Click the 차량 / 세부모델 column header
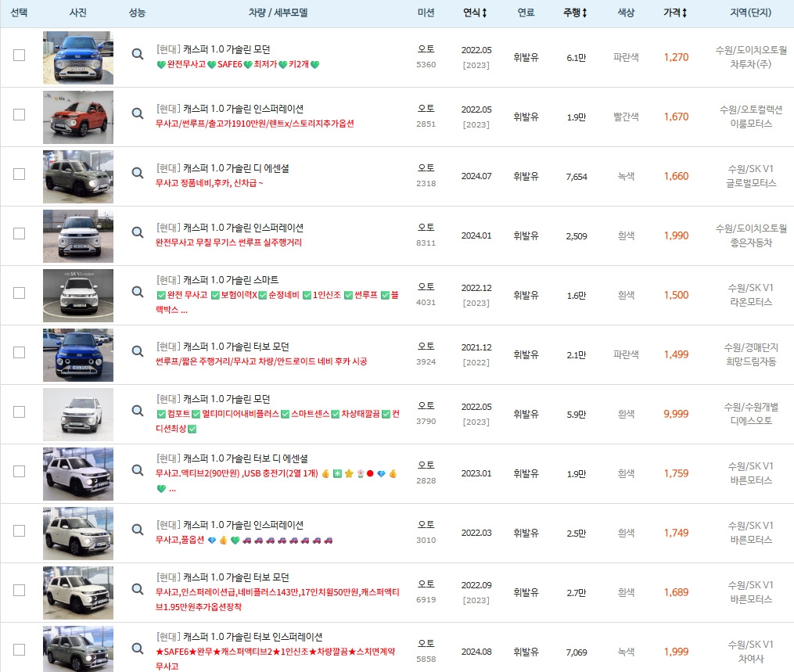The height and width of the screenshot is (672, 794). [x=278, y=13]
